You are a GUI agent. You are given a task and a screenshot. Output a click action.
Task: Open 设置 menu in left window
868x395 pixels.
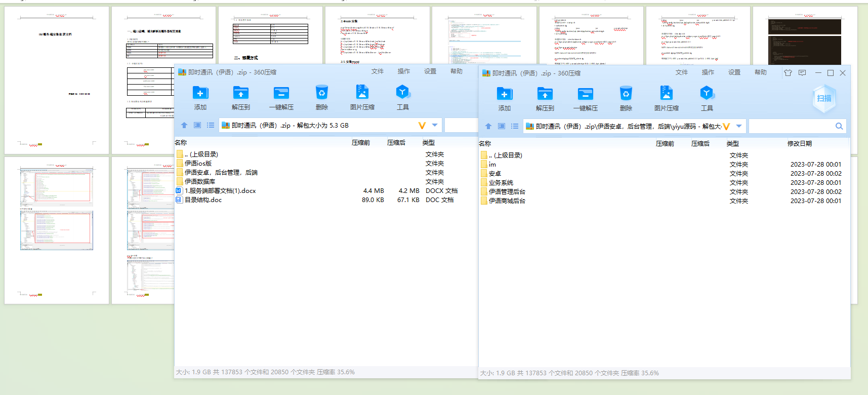tap(430, 71)
